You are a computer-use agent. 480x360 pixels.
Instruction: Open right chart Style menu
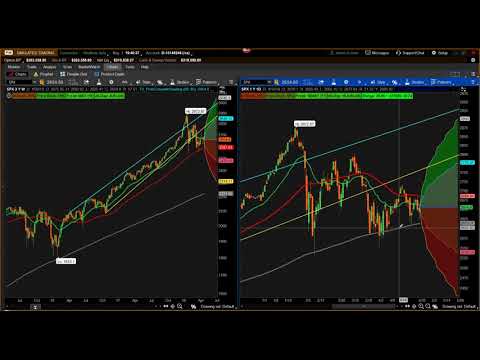click(379, 82)
